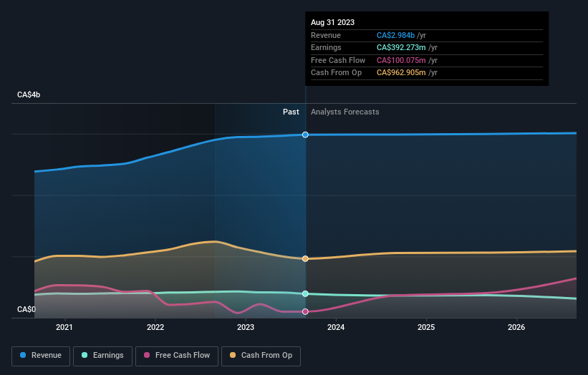The image size is (588, 375).
Task: Toggle the Earnings legend button
Action: [102, 356]
